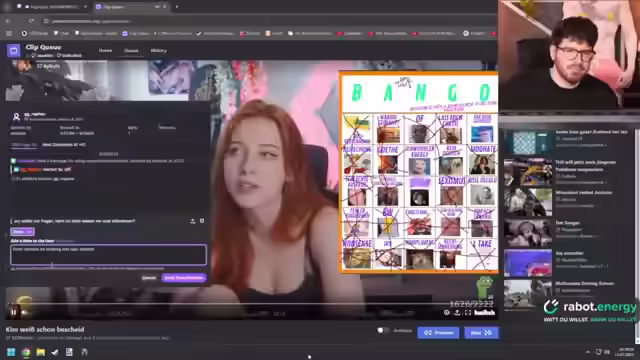The height and width of the screenshot is (360, 640).
Task: Focus the add-a-note text field
Action: coord(109,255)
